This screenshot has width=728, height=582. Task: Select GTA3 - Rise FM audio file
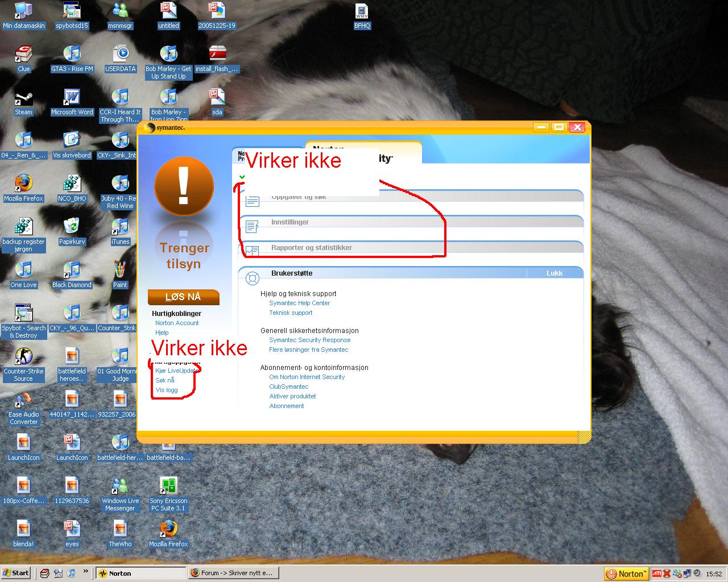click(x=72, y=60)
